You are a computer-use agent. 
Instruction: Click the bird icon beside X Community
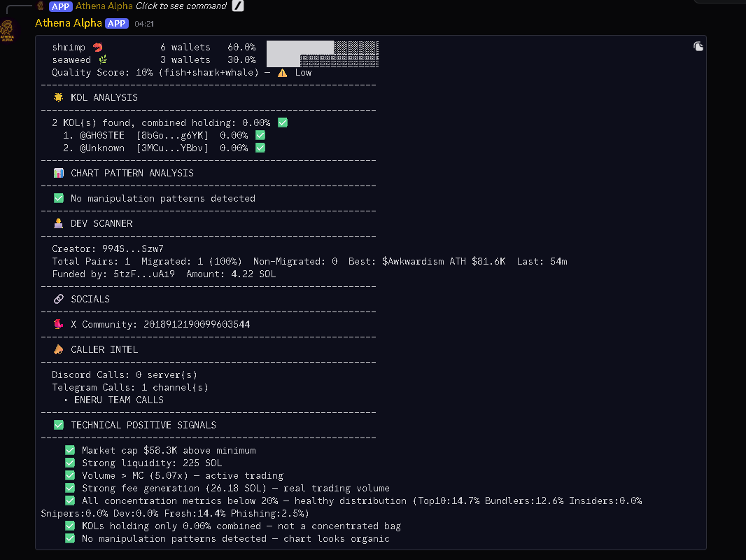click(x=59, y=324)
